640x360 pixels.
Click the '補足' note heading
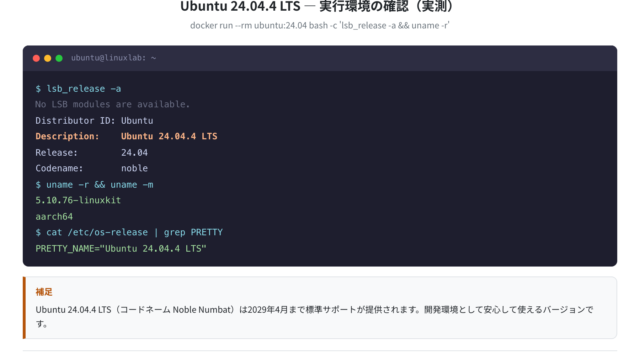[44, 292]
